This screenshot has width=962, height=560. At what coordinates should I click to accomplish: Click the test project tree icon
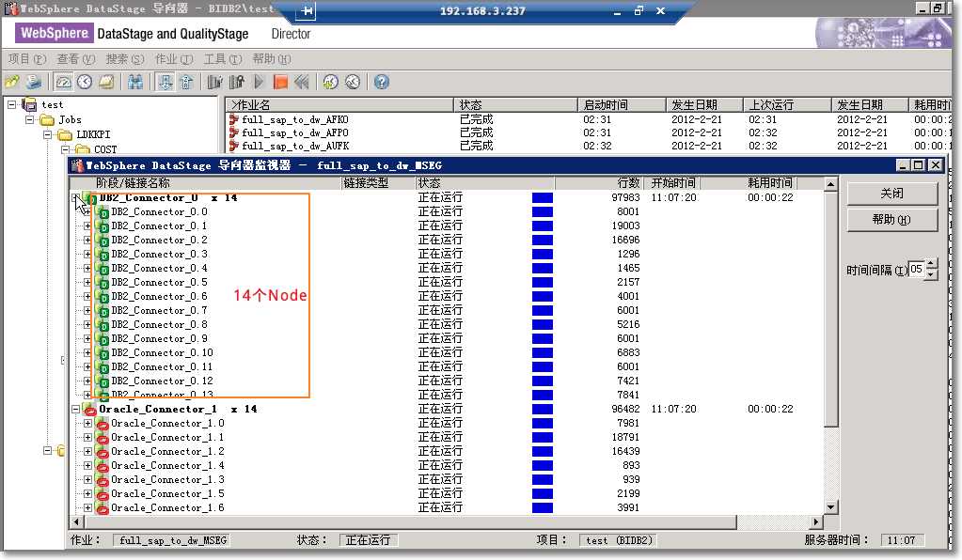coord(29,105)
